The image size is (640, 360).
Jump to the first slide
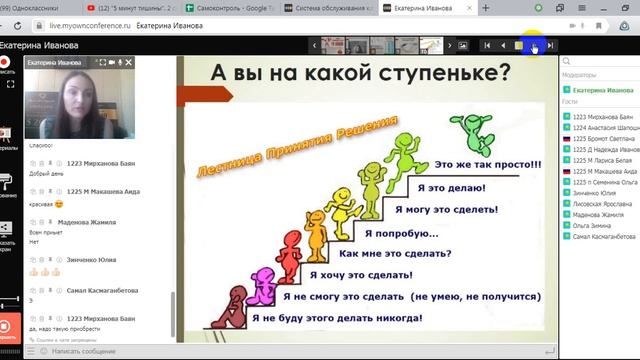click(487, 45)
